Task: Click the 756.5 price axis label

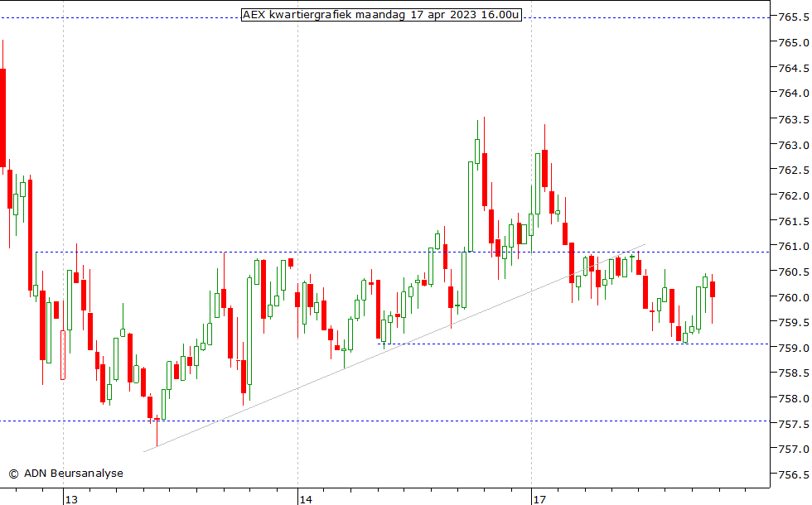Action: point(795,474)
